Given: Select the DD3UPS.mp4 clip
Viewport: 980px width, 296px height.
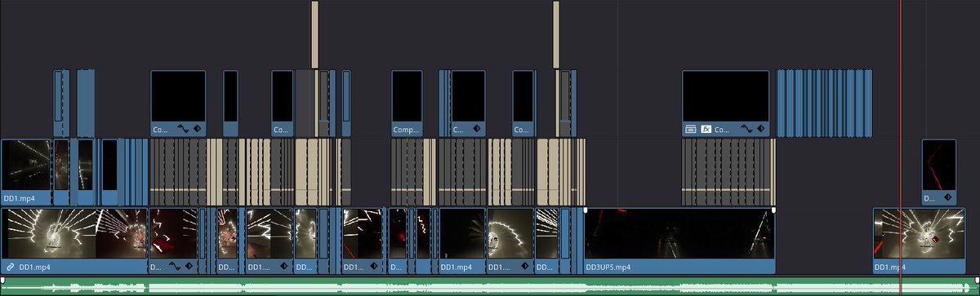Looking at the screenshot, I should tap(679, 241).
